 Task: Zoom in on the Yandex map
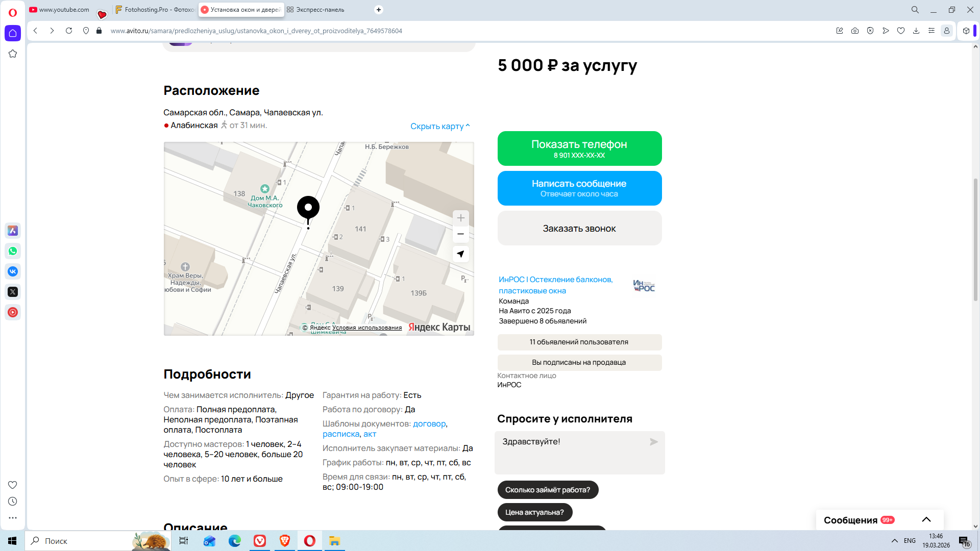[460, 218]
